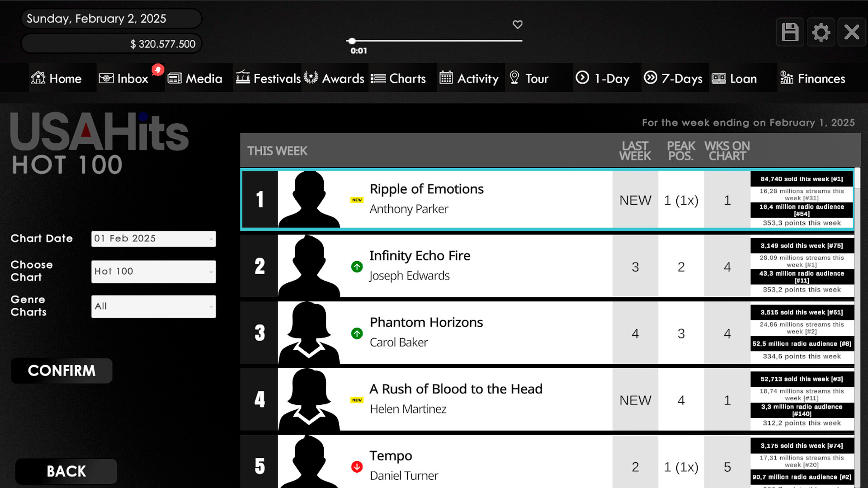Toggle the favorite heart above the timeline

[x=517, y=25]
